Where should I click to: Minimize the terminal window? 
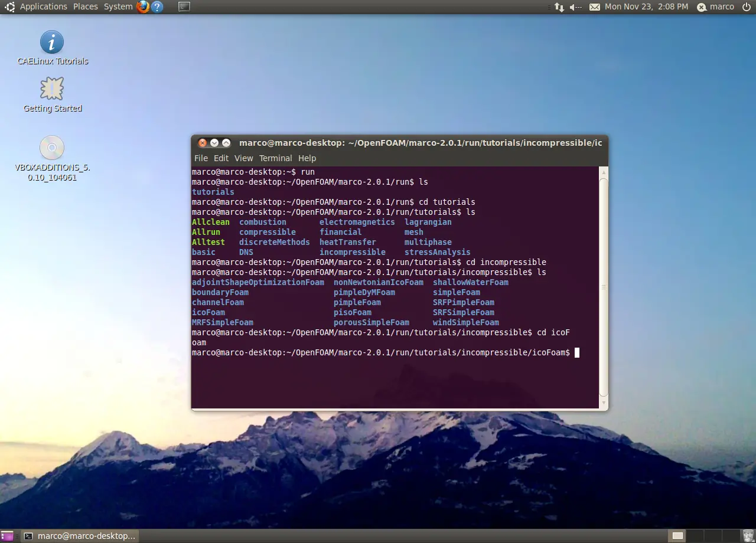pos(214,143)
